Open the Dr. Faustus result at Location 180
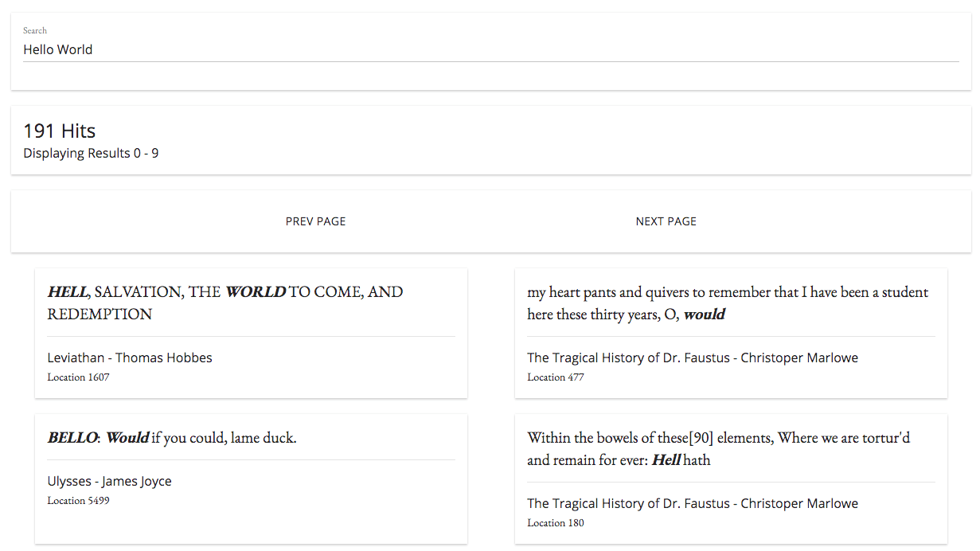 [x=692, y=503]
